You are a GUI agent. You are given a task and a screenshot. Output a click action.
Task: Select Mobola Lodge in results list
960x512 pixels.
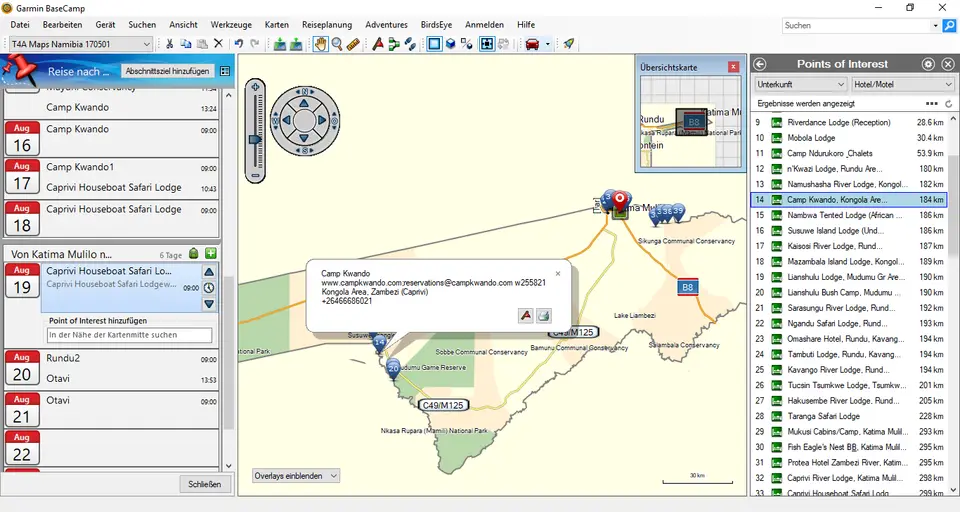849,138
